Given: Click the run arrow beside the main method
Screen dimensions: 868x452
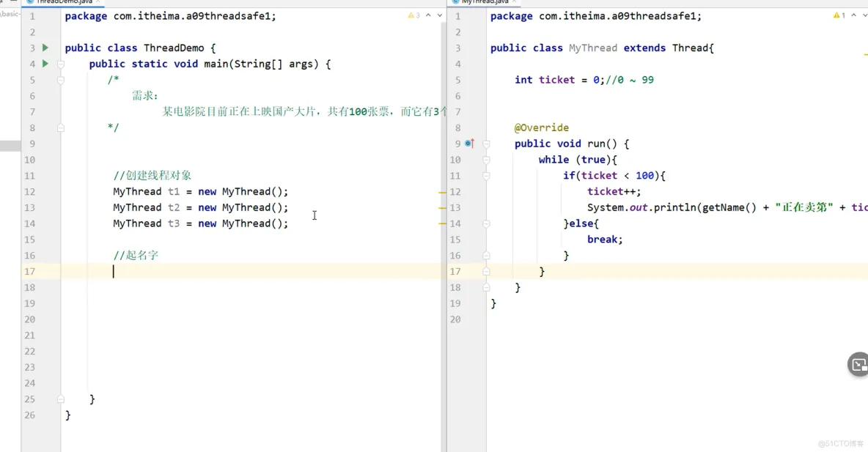Looking at the screenshot, I should click(45, 64).
